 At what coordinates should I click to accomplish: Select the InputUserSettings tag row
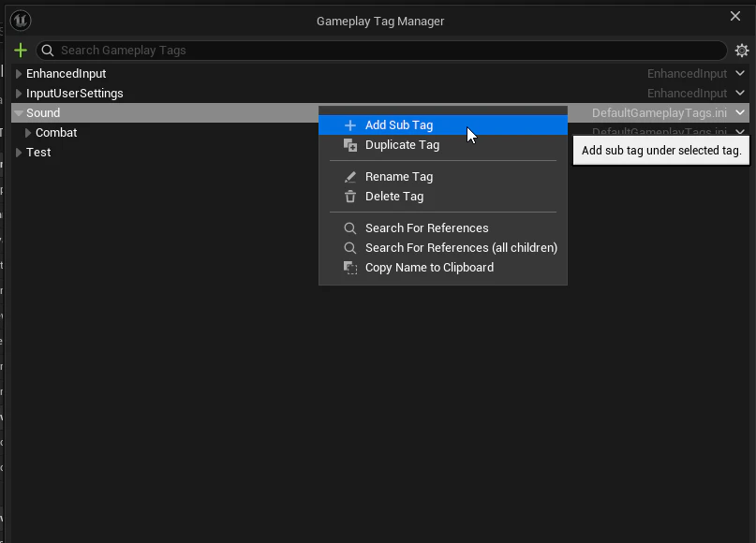coord(380,94)
